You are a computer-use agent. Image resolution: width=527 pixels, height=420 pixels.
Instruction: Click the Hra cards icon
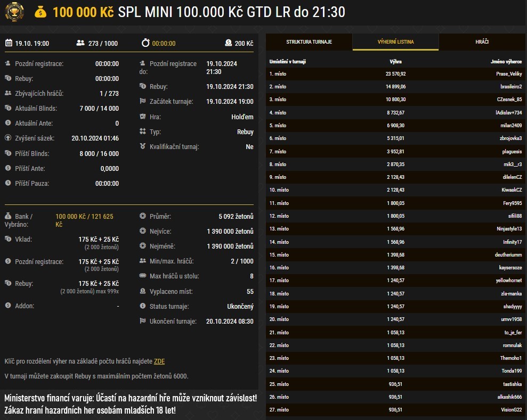click(143, 117)
